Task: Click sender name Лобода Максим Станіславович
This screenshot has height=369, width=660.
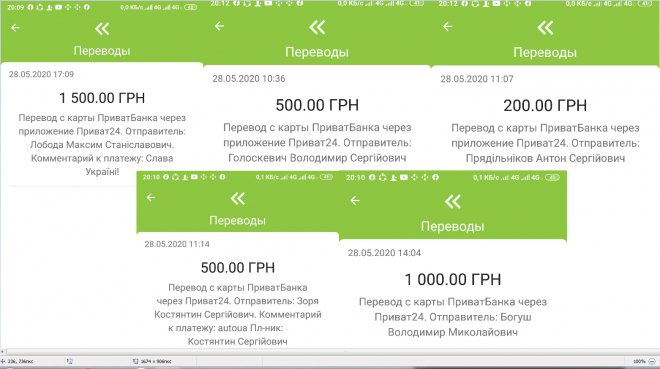Action: pos(102,145)
